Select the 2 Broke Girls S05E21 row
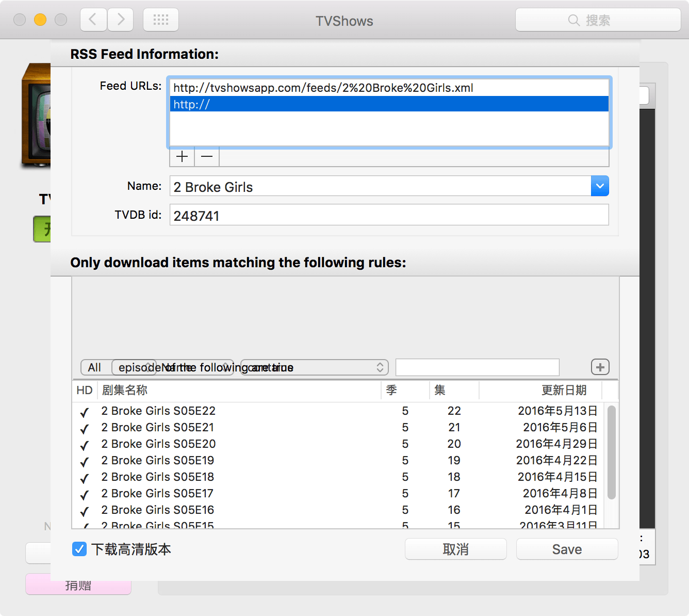Screen dimensions: 689x616 [338, 428]
